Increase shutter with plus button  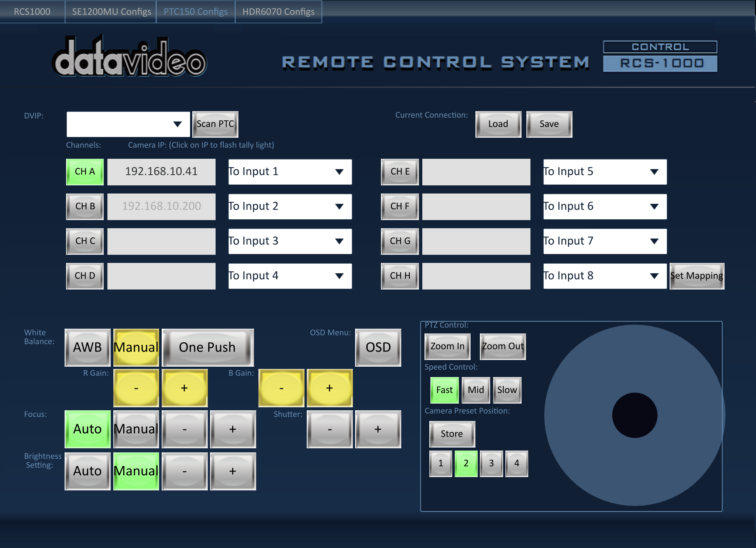click(378, 429)
